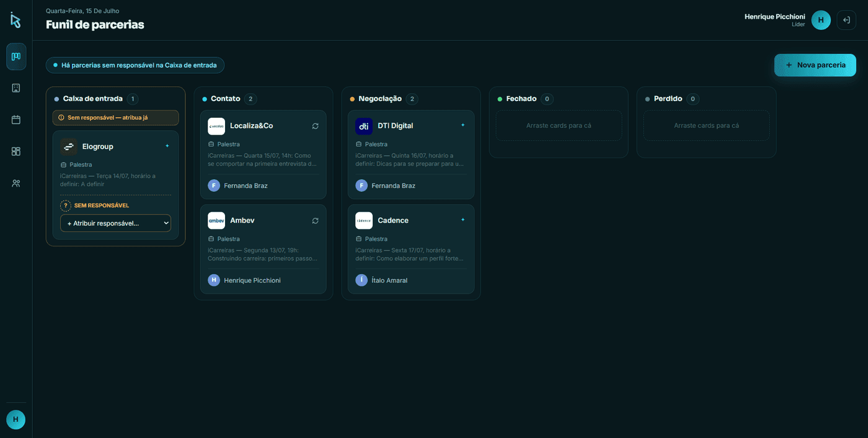Click the refresh icon on Ambev card

[315, 221]
